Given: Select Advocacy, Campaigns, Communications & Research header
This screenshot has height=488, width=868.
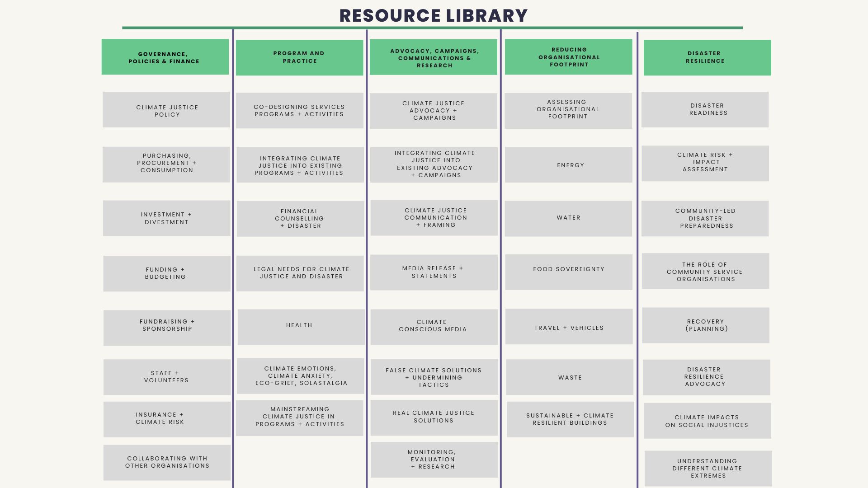Looking at the screenshot, I should pos(433,57).
